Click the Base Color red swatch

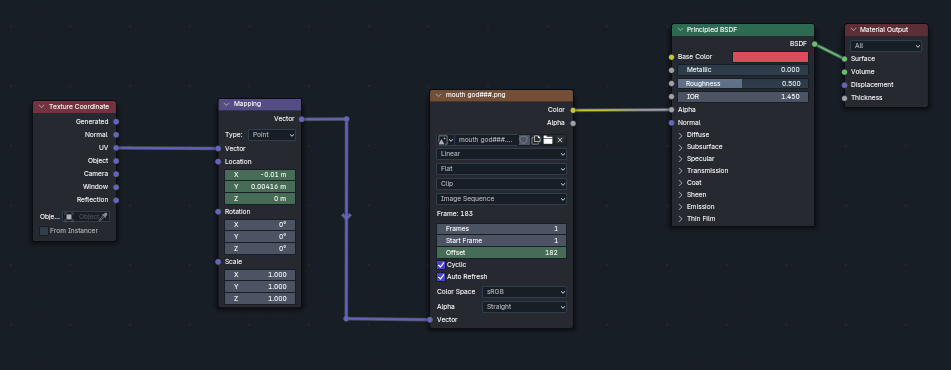(770, 57)
